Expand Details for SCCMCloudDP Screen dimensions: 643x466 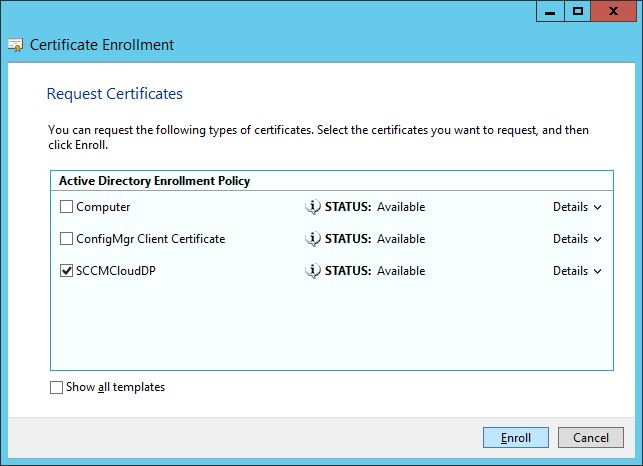577,271
